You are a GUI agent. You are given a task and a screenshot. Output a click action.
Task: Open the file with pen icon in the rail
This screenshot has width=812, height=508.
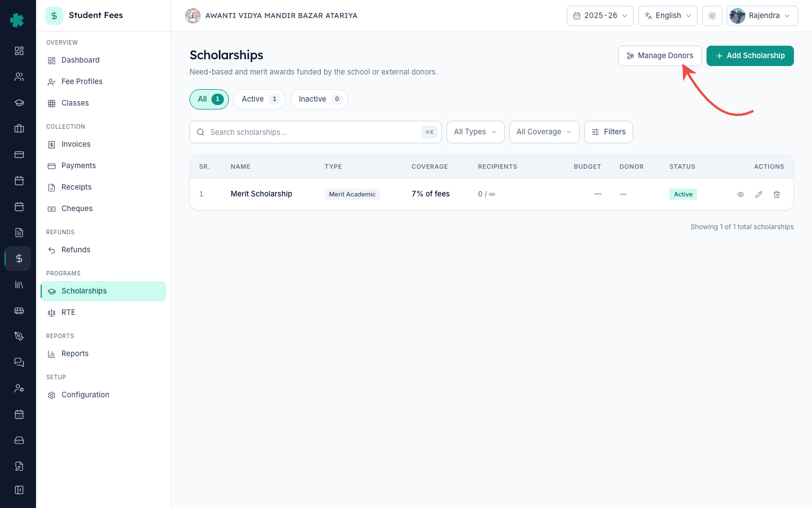pyautogui.click(x=19, y=466)
